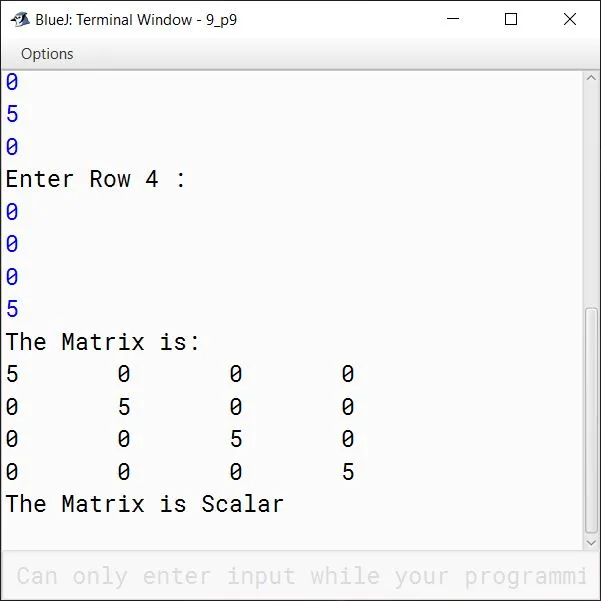Open the Options menu
The height and width of the screenshot is (601, 601).
[47, 54]
